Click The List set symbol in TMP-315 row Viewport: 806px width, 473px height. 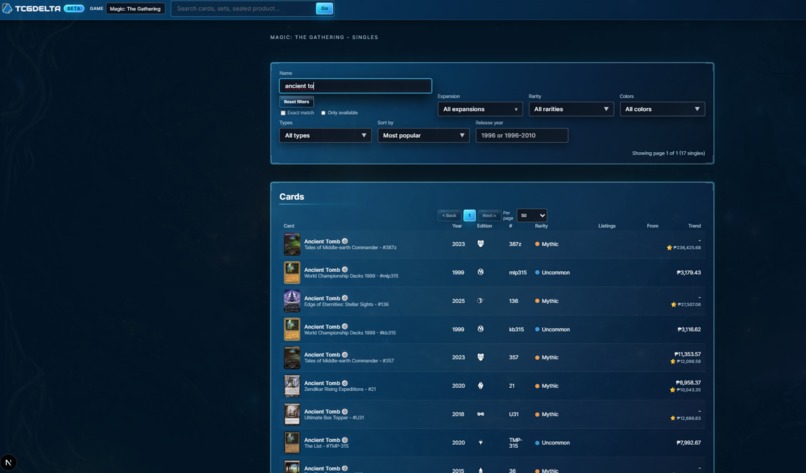pyautogui.click(x=481, y=443)
